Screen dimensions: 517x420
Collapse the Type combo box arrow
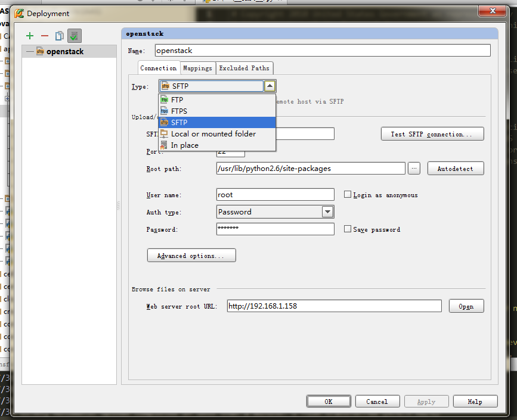pyautogui.click(x=270, y=86)
